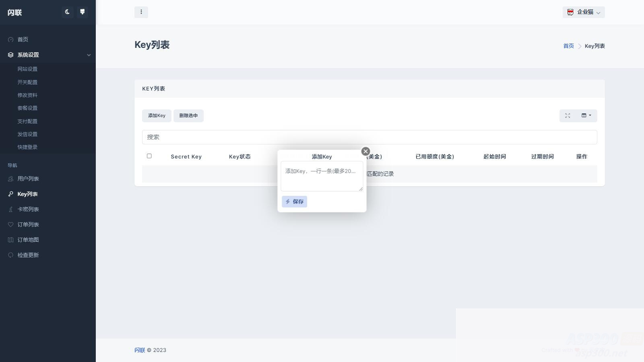Click the column visibility icon above the table

[583, 115]
